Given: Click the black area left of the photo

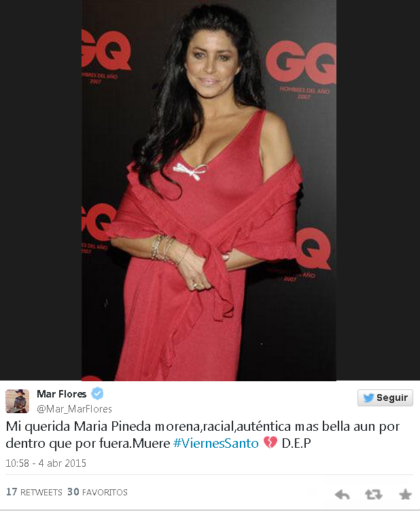Looking at the screenshot, I should [x=41, y=190].
